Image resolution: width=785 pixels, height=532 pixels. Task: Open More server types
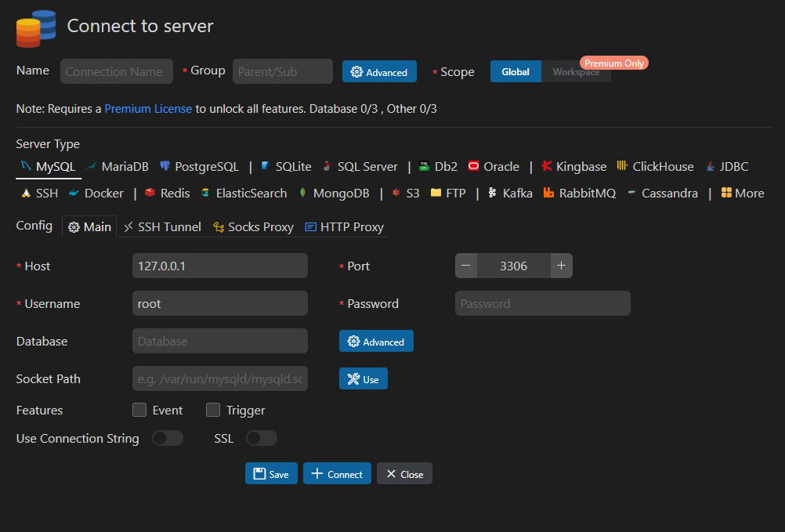pos(743,194)
